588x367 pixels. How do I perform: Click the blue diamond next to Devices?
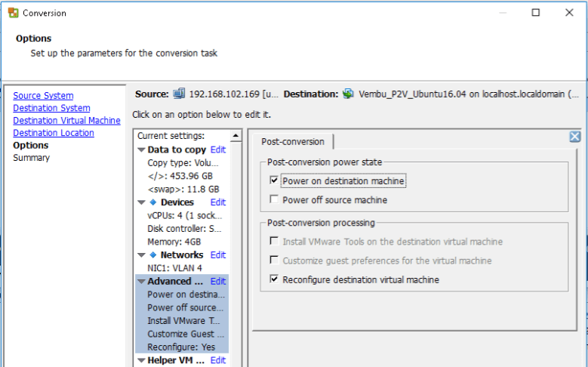153,202
